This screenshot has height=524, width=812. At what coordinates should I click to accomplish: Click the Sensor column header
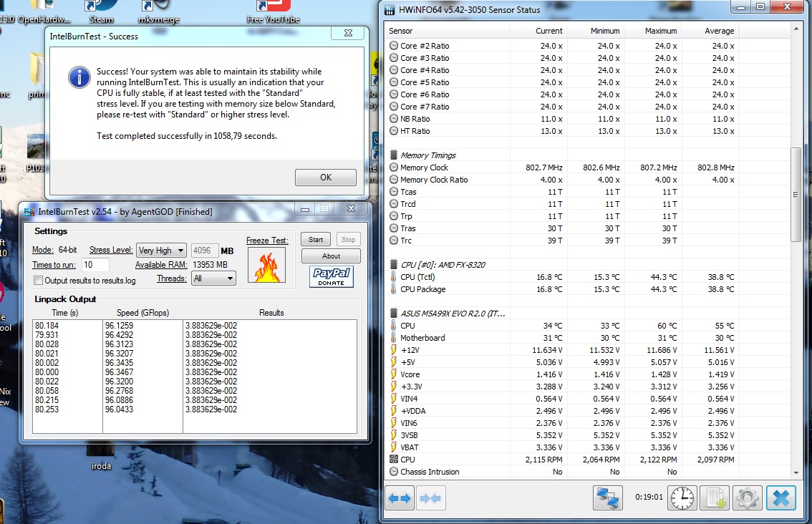pos(447,31)
